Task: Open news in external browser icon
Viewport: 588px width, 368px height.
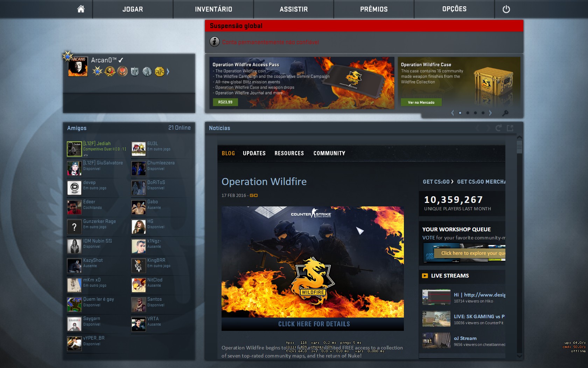Action: pyautogui.click(x=510, y=128)
